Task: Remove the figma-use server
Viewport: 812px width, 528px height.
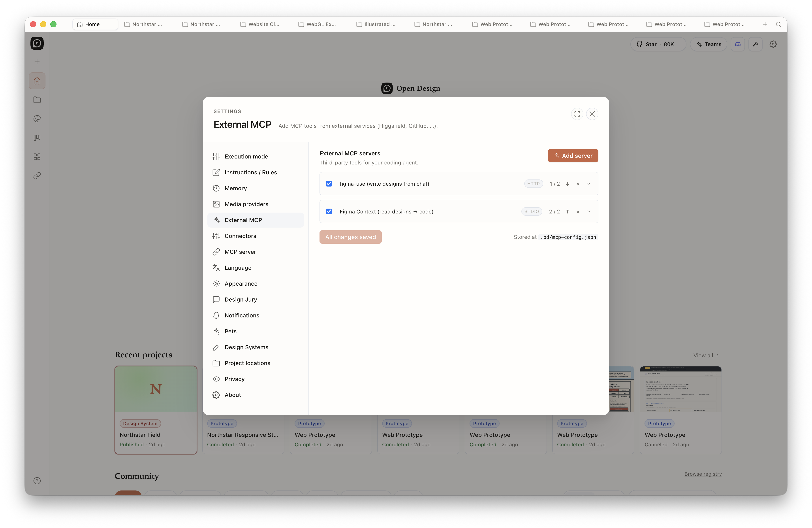Action: tap(578, 184)
